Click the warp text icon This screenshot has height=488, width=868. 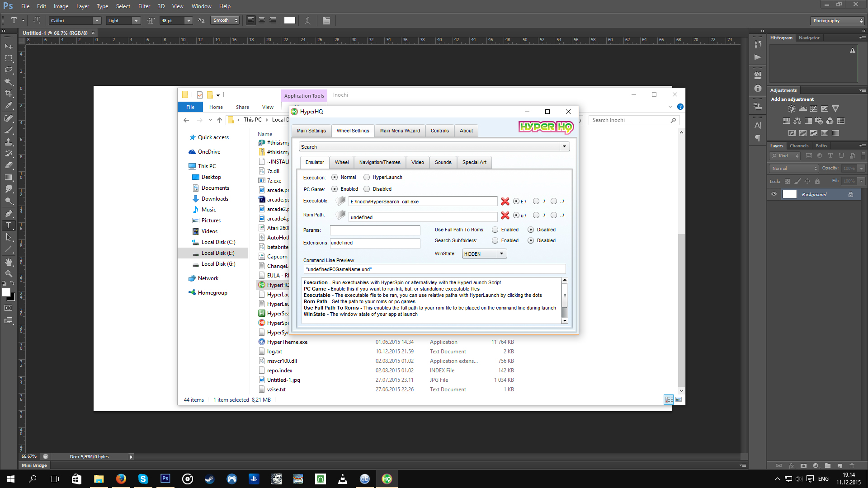[307, 20]
